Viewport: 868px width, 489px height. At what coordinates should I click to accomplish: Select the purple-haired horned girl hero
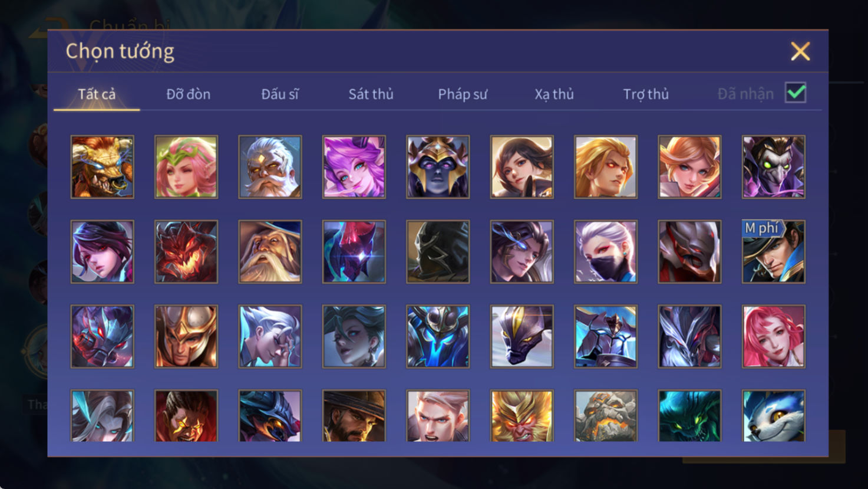(x=354, y=167)
